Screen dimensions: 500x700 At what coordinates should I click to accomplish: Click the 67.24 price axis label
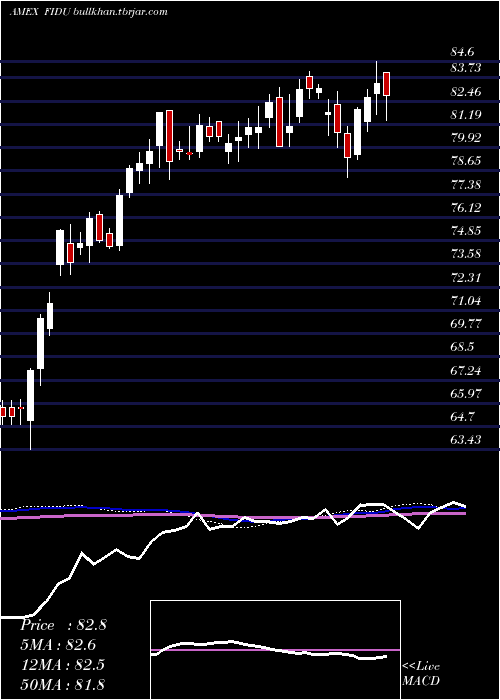click(x=466, y=371)
